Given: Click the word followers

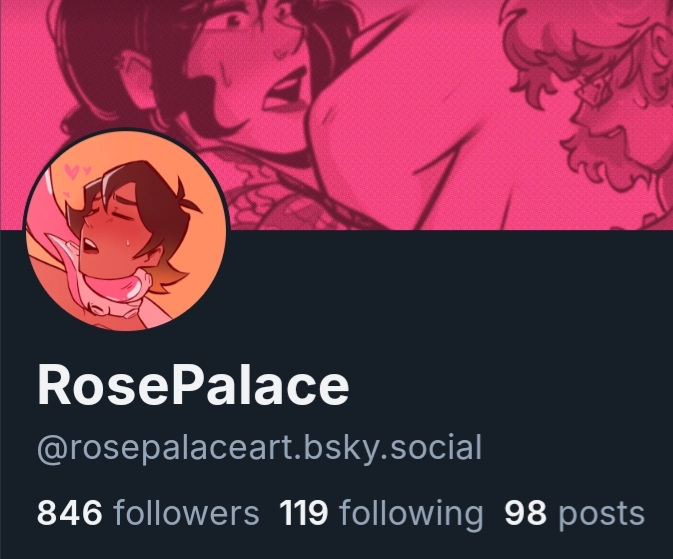Looking at the screenshot, I should tap(186, 512).
